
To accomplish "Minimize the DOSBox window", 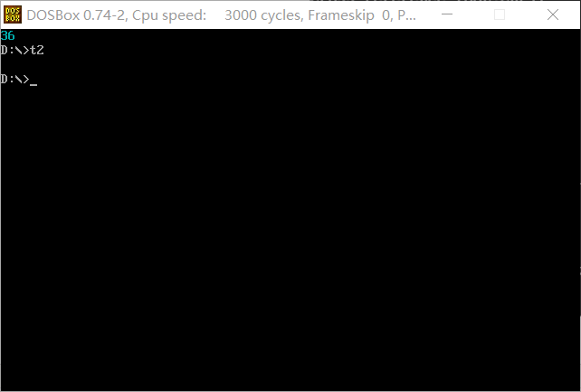I will (x=447, y=14).
